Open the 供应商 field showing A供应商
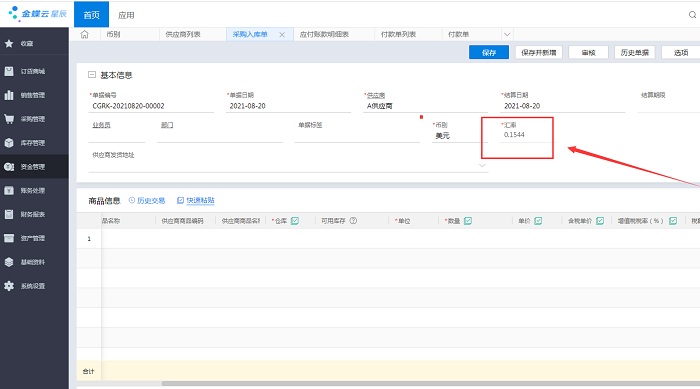This screenshot has height=389, width=700. tap(425, 106)
